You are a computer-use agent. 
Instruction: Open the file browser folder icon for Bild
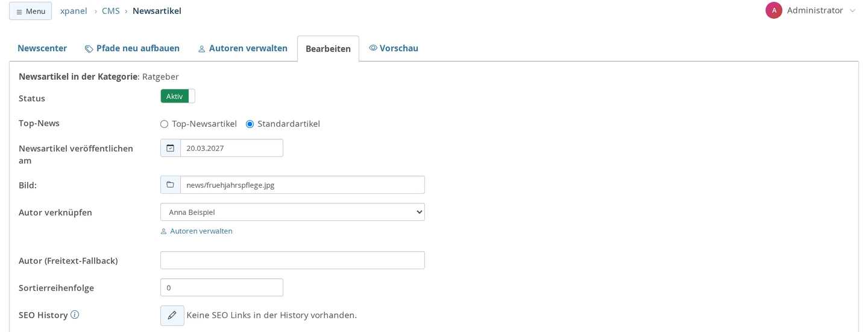(x=171, y=185)
